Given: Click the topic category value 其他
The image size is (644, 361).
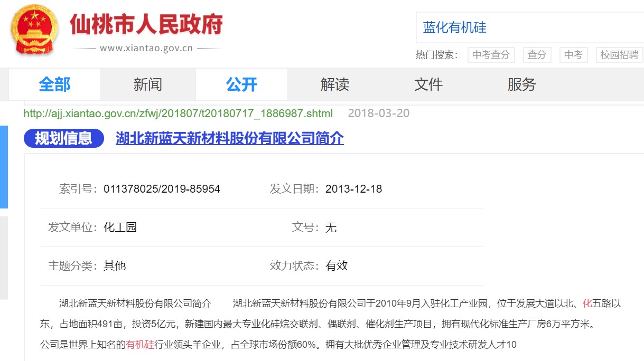Looking at the screenshot, I should tap(115, 265).
